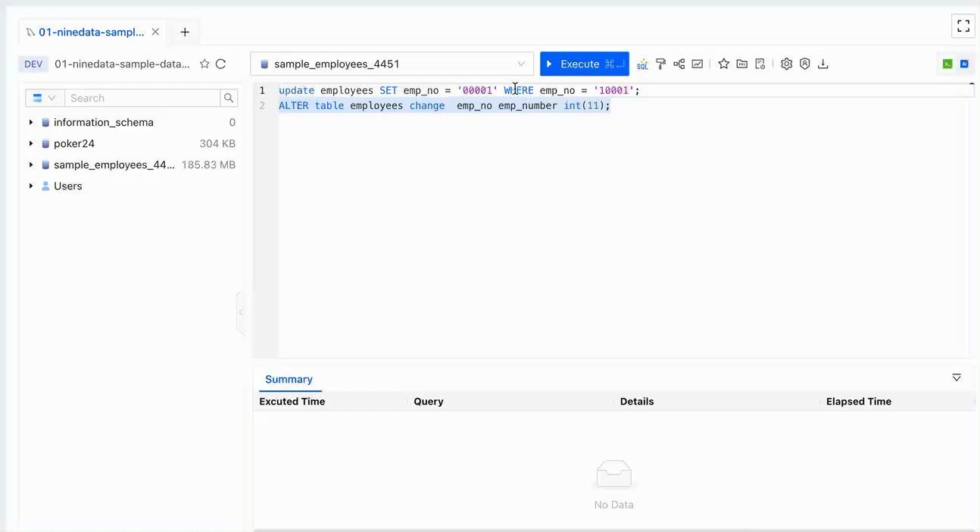This screenshot has width=980, height=532.
Task: Open the SQL history document icon
Action: point(760,64)
